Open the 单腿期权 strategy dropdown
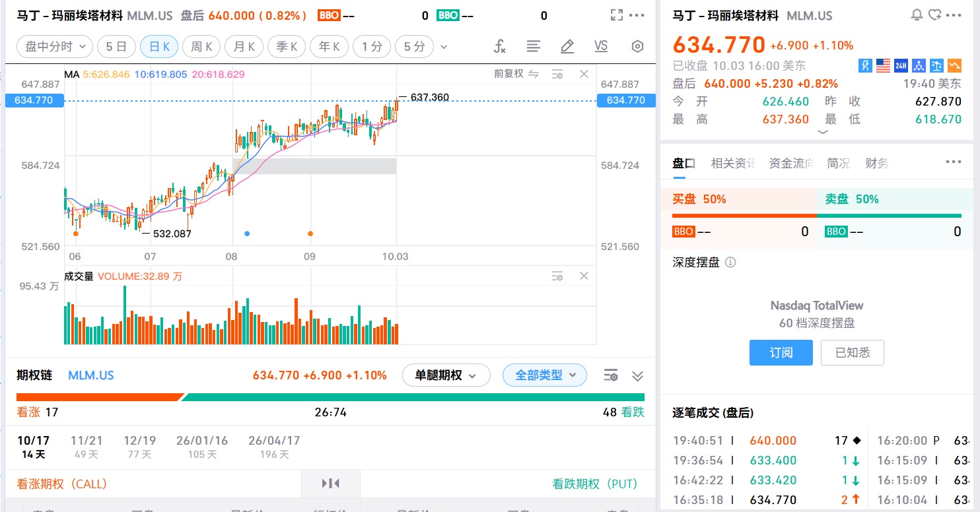Viewport: 980px width, 512px height. [x=446, y=375]
